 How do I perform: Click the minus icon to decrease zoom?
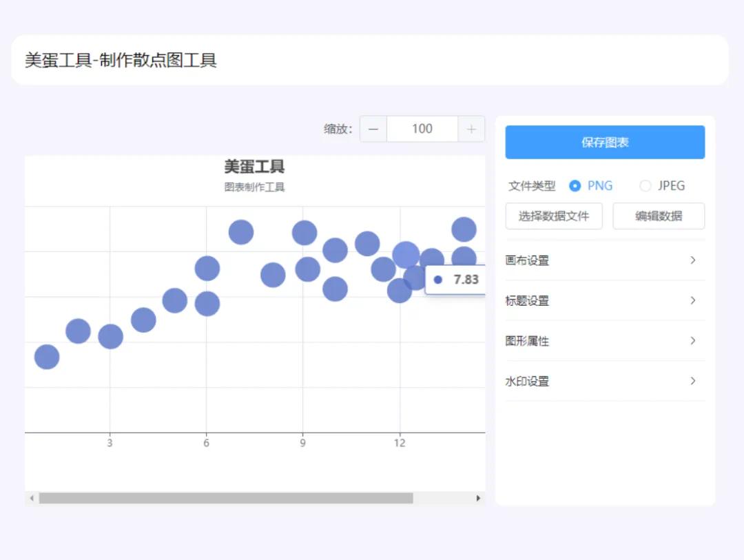pos(373,129)
